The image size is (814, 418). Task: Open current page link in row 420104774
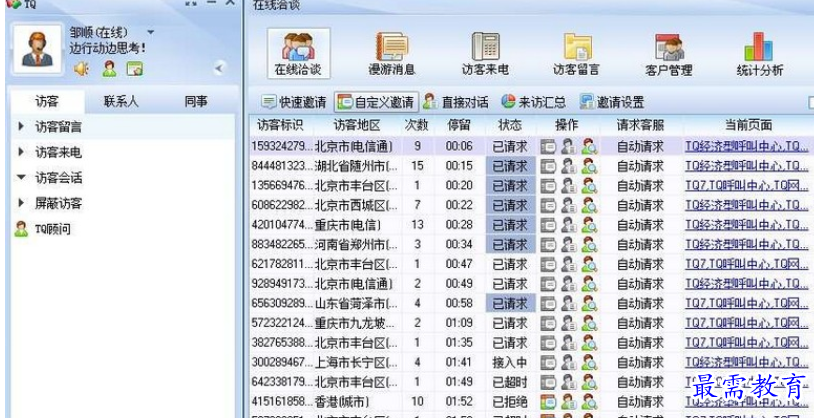point(747,225)
